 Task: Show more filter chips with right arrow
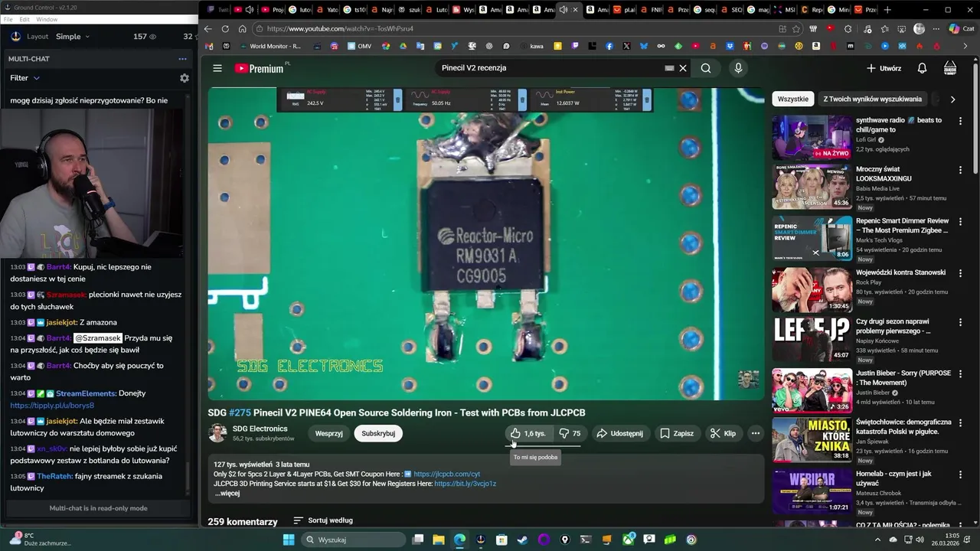(952, 99)
